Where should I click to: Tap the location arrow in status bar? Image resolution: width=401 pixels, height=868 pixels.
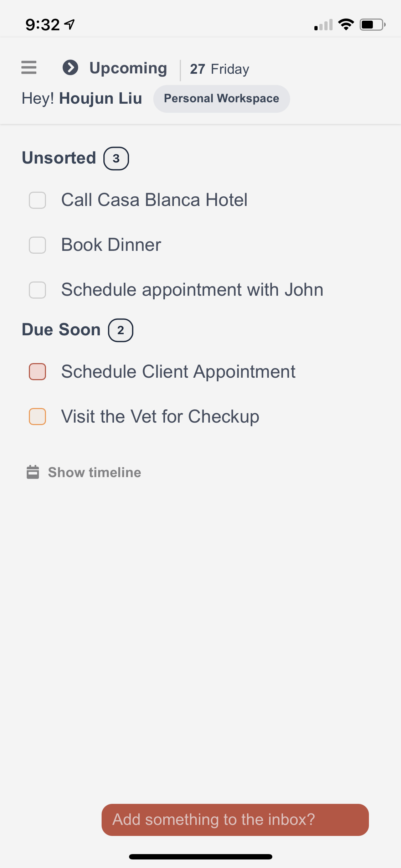tap(70, 25)
